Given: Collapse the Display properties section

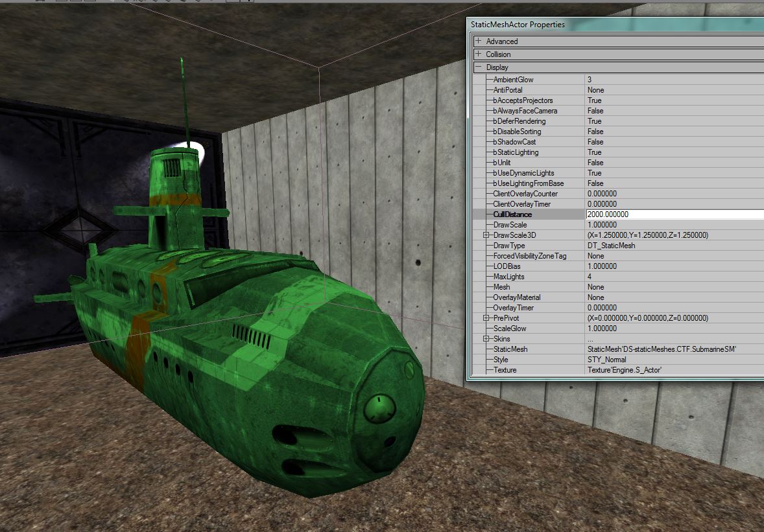Looking at the screenshot, I should point(479,67).
